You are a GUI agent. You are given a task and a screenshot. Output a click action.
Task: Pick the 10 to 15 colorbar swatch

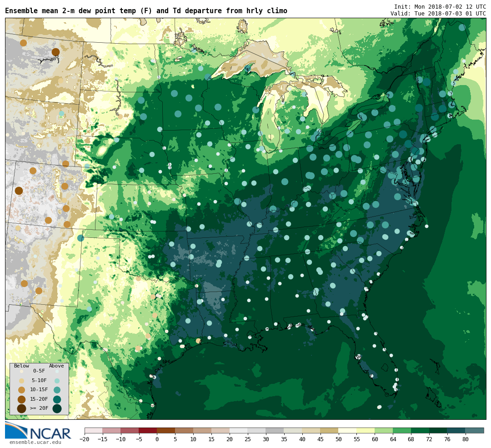click(203, 430)
